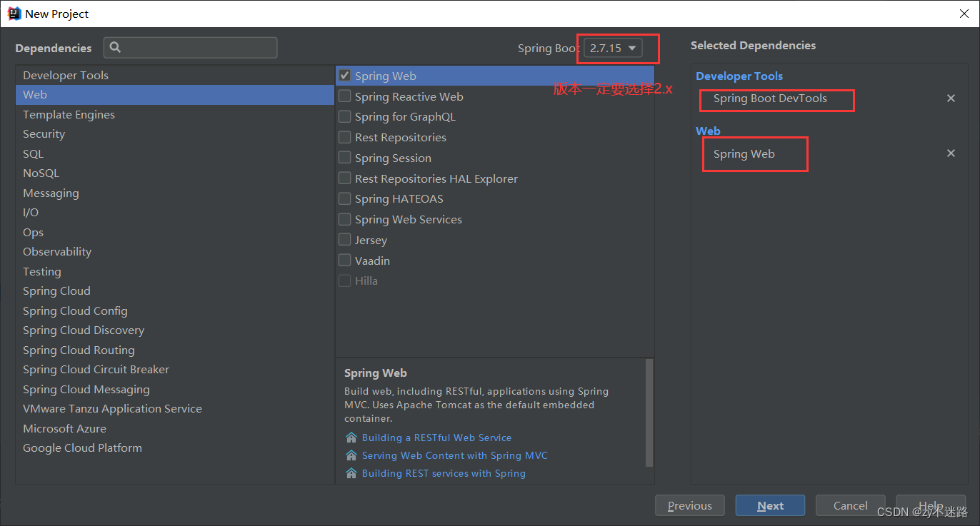Select the Messaging category
The image size is (980, 526).
click(175, 193)
